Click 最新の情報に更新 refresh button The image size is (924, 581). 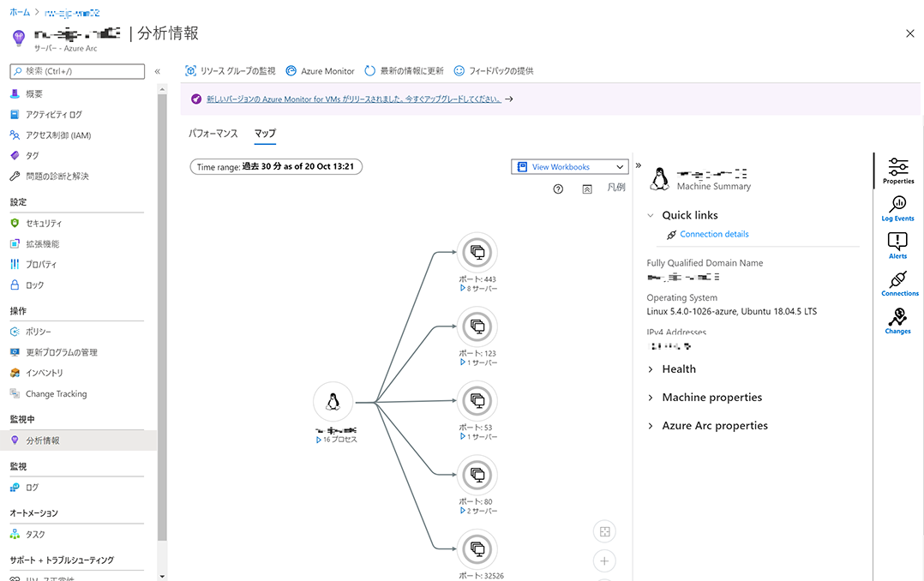[404, 71]
